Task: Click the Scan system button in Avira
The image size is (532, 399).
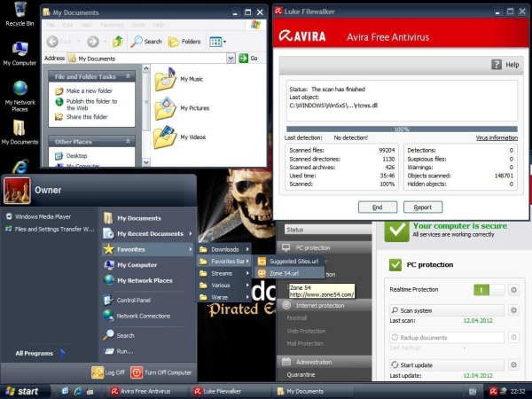Action: click(447, 310)
